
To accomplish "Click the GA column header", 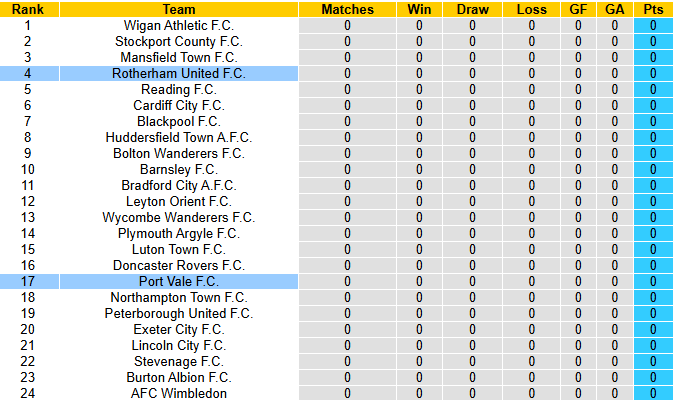I will pos(615,9).
